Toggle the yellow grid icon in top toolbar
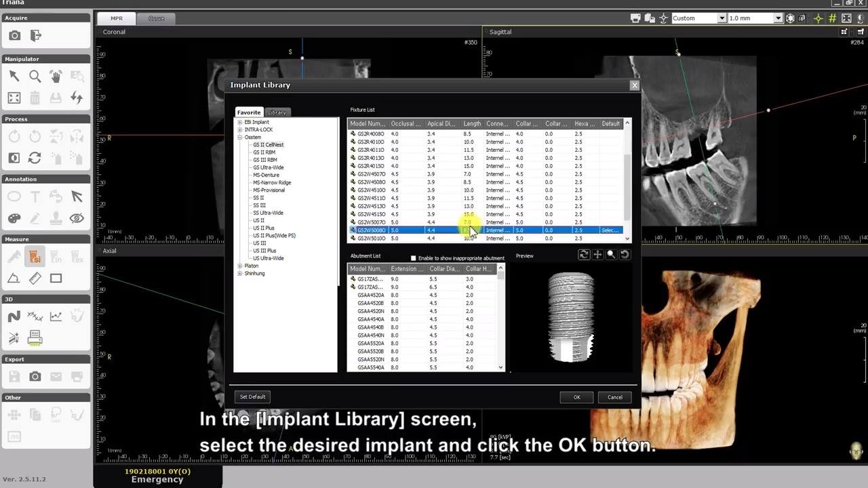The width and height of the screenshot is (868, 488). click(x=832, y=18)
